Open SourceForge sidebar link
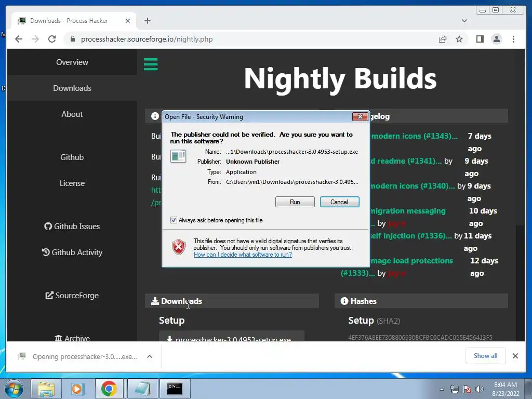The width and height of the screenshot is (532, 399). point(72,296)
